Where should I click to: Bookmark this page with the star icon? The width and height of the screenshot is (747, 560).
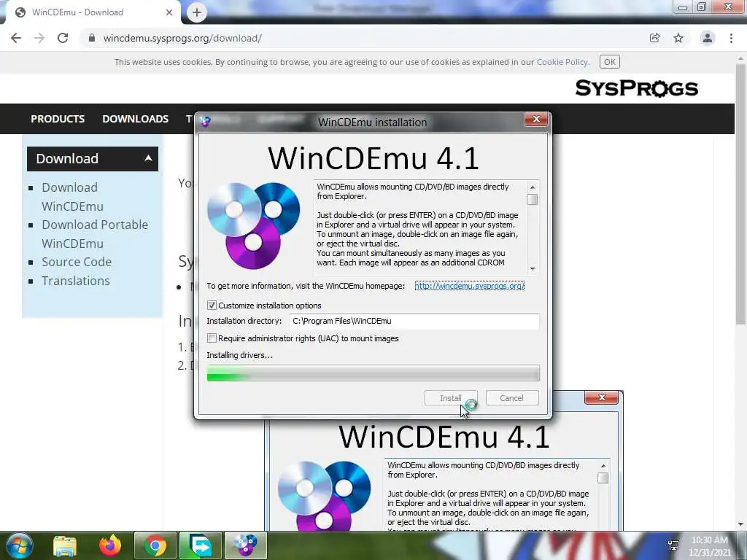(678, 38)
